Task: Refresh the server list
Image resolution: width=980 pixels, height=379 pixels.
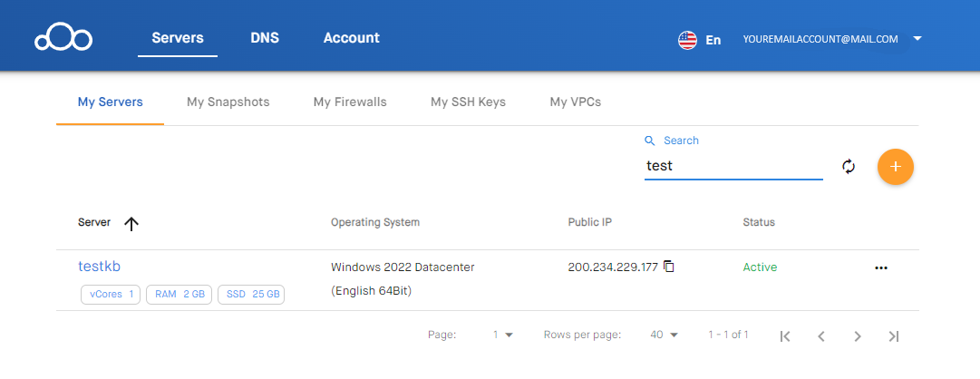Action: (849, 166)
